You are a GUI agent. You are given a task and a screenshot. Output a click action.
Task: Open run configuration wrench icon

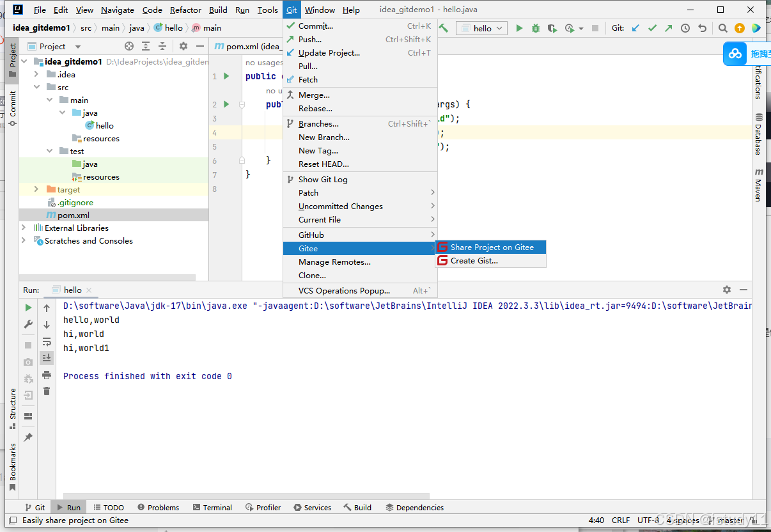[28, 324]
